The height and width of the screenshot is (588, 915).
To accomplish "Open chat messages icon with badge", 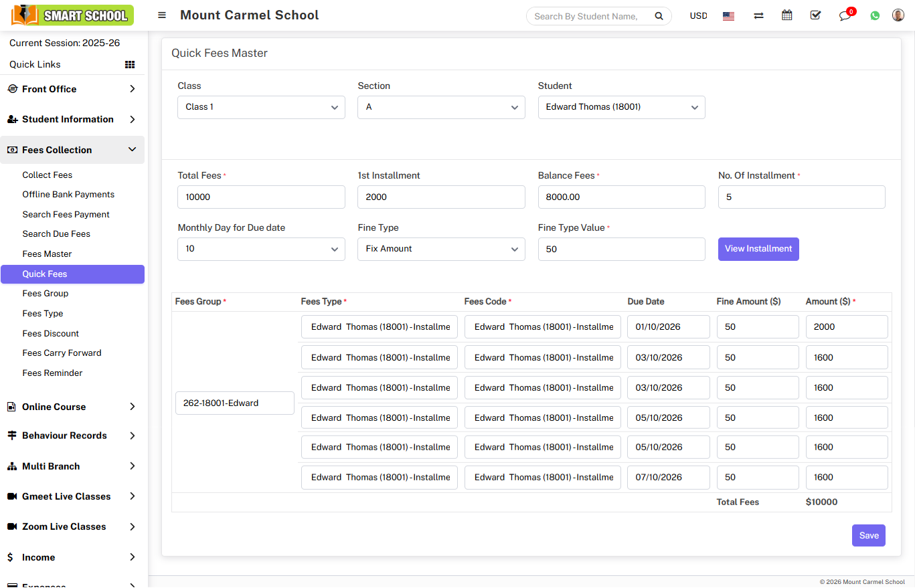I will click(845, 15).
